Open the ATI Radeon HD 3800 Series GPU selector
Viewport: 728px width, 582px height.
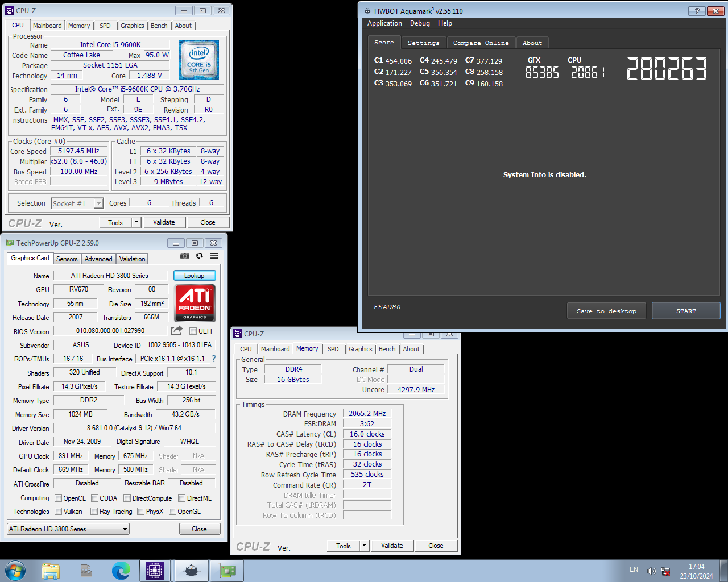click(x=68, y=529)
